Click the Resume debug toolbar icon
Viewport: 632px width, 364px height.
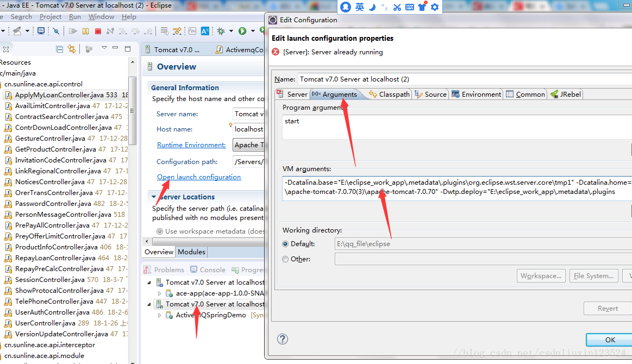[x=73, y=31]
